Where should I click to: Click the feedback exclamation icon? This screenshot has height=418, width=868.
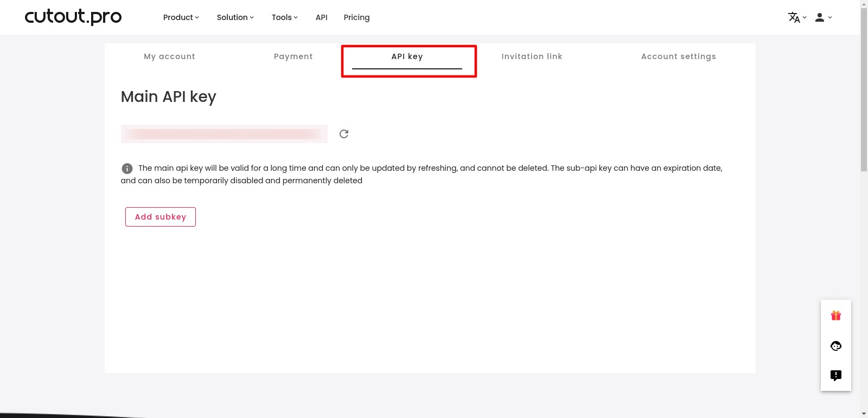click(x=835, y=375)
